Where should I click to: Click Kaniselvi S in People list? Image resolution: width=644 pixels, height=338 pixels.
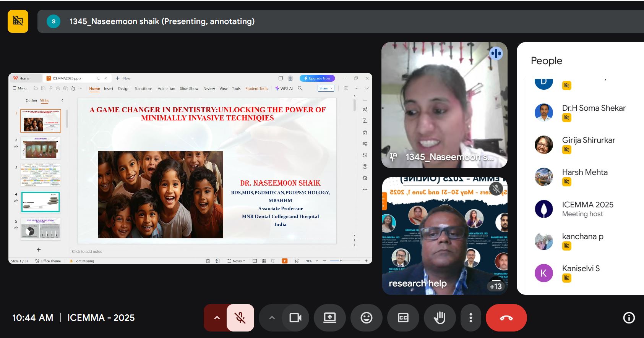(581, 268)
